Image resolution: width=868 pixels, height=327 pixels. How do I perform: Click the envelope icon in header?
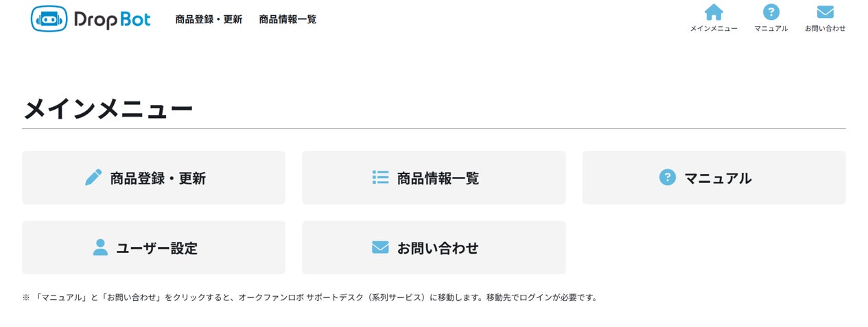[x=825, y=12]
